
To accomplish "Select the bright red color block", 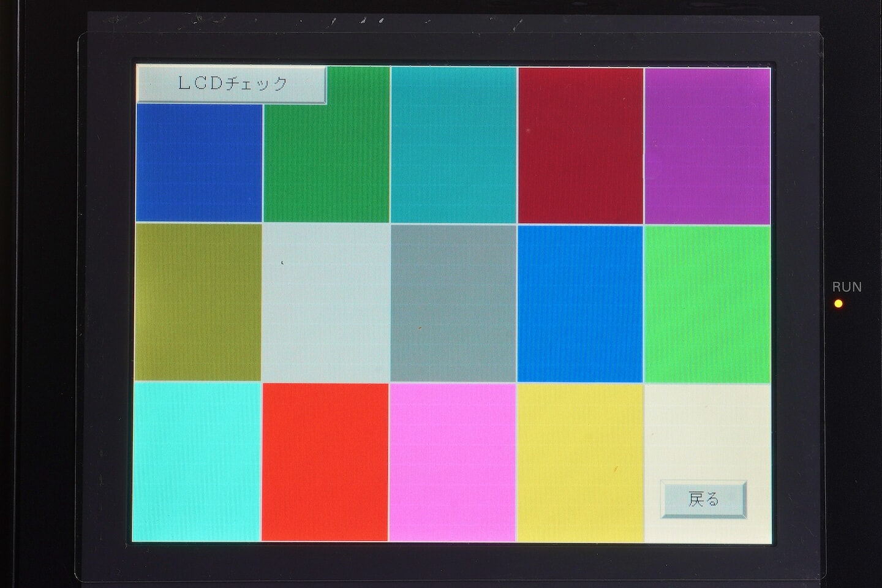I will 325,462.
